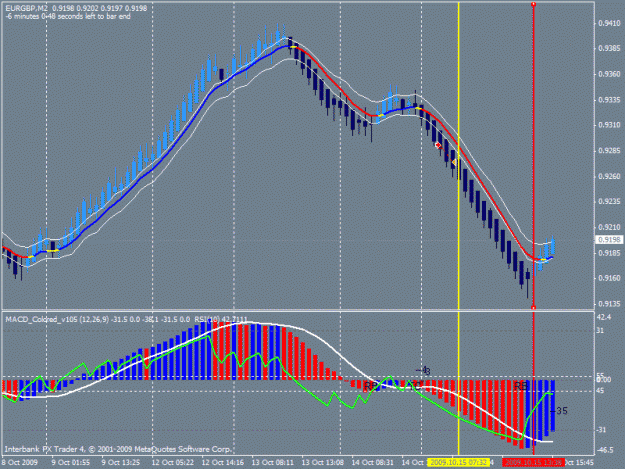The width and height of the screenshot is (625, 469).
Task: Click the '9 Oct 13:25' time axis label
Action: tap(121, 463)
